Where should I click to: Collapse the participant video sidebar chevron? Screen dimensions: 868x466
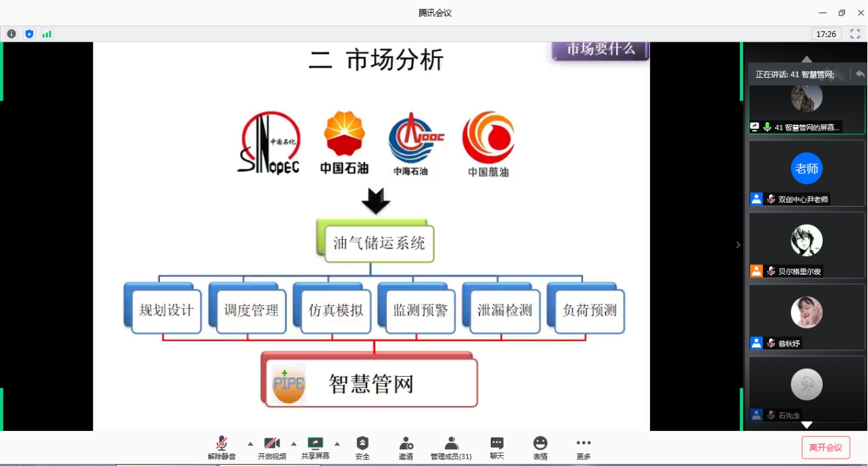click(x=738, y=244)
